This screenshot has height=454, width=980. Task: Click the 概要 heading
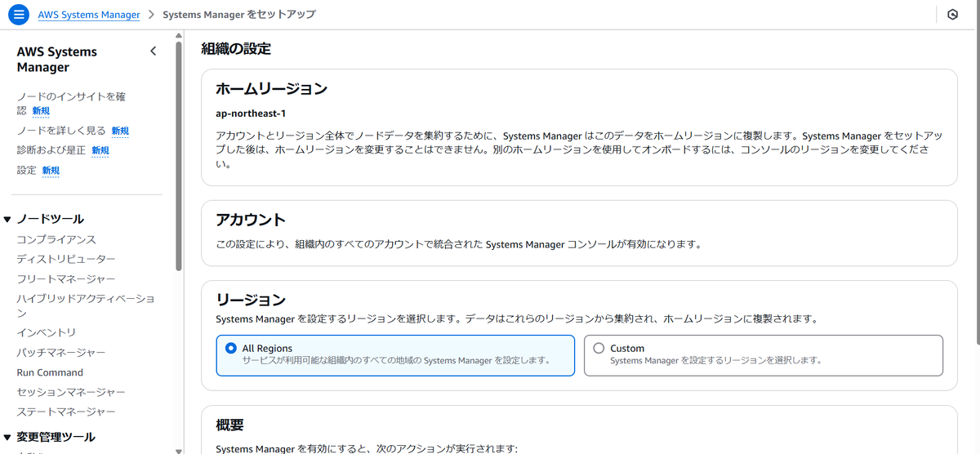pyautogui.click(x=229, y=425)
